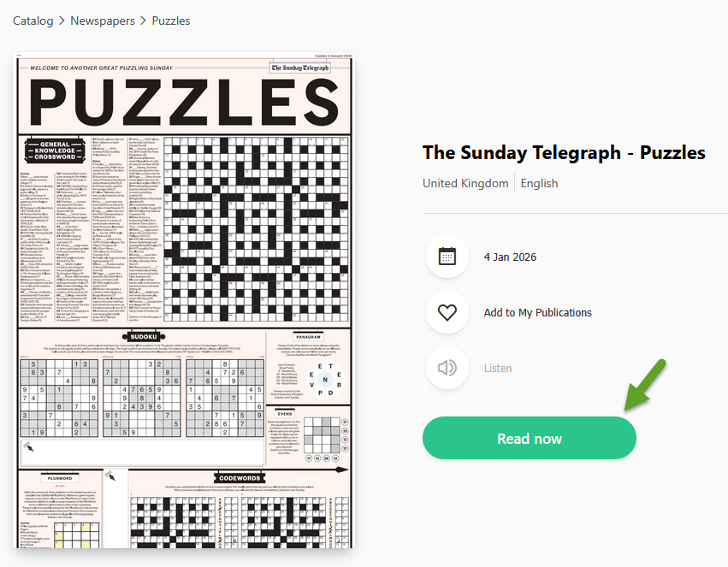Viewport: 728px width, 567px height.
Task: Click the General Knowledge Crossword badge in preview
Action: point(54,151)
